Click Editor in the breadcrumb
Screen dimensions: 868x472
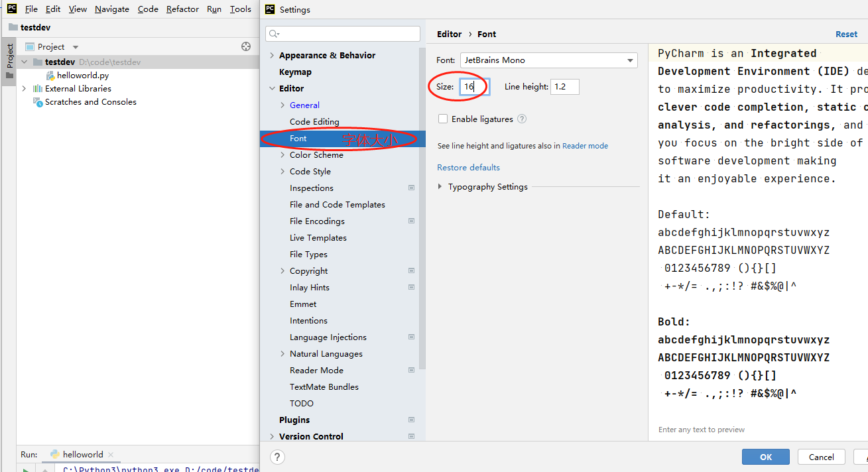450,34
